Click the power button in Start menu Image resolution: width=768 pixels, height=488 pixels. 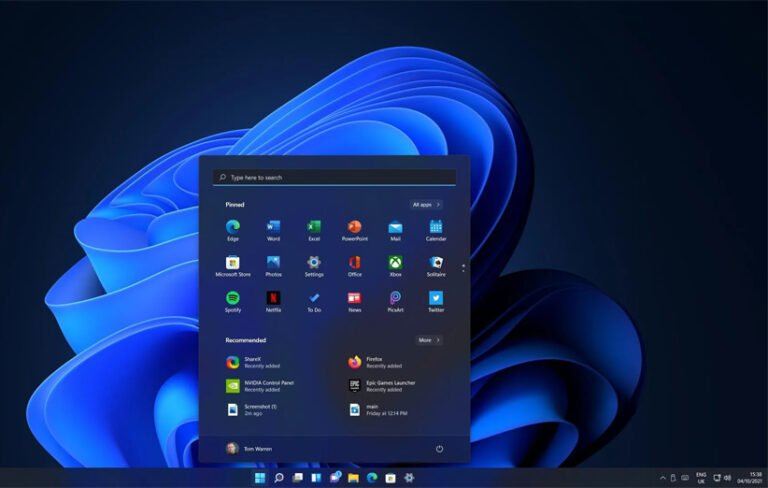439,449
